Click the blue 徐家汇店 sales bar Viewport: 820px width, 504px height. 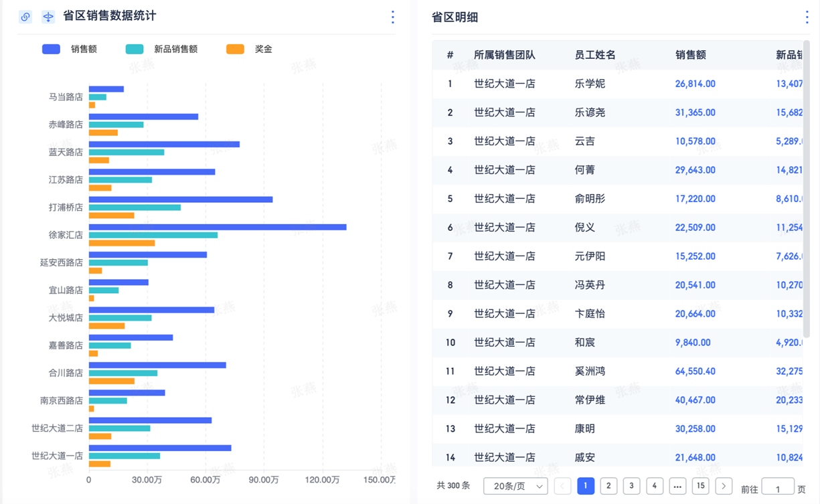[218, 227]
